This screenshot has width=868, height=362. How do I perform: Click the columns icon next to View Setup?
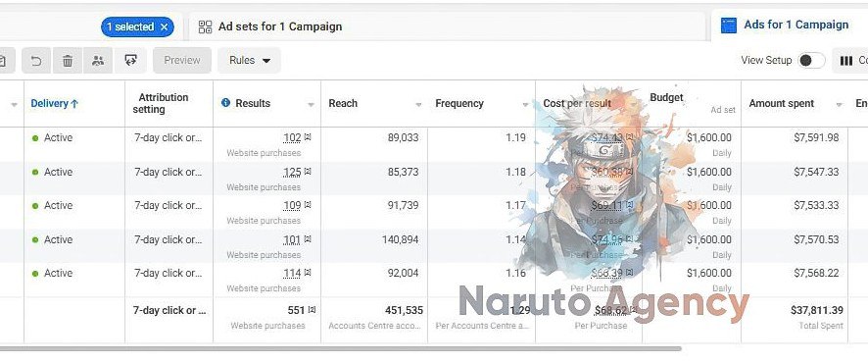tap(845, 61)
